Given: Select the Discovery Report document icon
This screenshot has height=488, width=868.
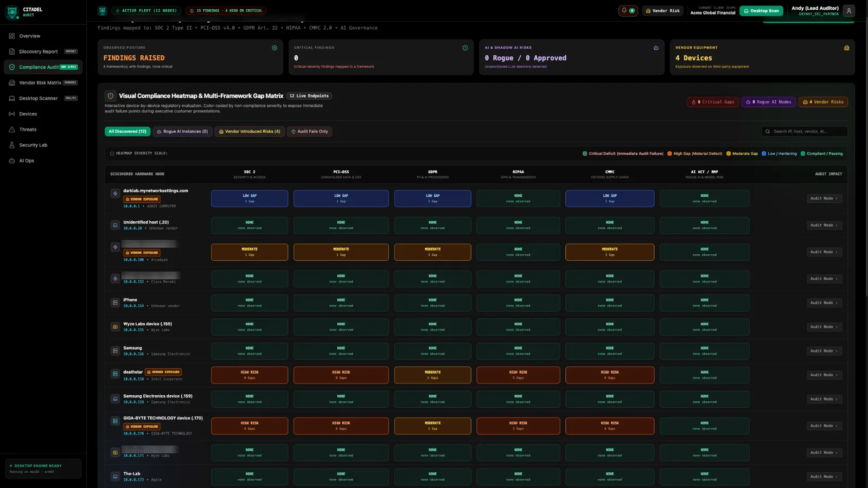Looking at the screenshot, I should (x=12, y=52).
